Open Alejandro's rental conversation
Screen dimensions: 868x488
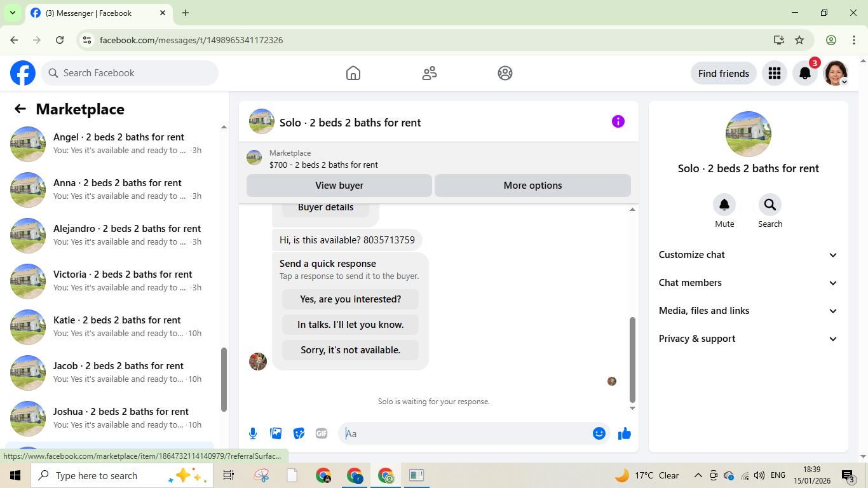[x=109, y=235]
